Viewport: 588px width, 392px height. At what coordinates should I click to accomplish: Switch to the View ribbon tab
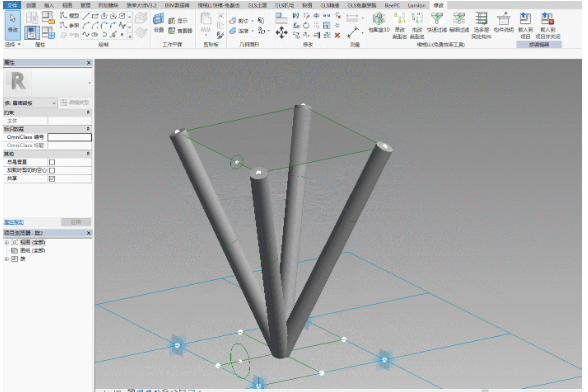(67, 5)
